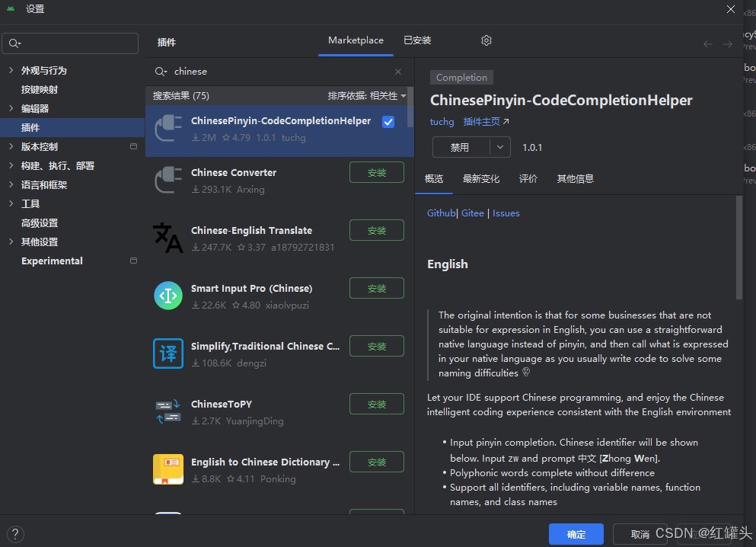Viewport: 756px width, 547px height.
Task: Expand the 语言和框架 settings group
Action: 11,184
